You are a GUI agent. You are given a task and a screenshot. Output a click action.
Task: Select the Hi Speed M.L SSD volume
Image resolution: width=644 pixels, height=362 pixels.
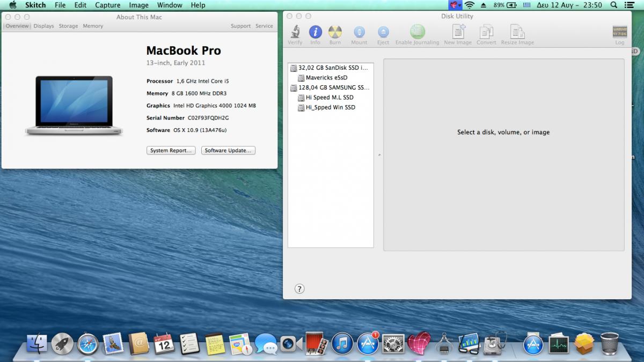click(331, 98)
